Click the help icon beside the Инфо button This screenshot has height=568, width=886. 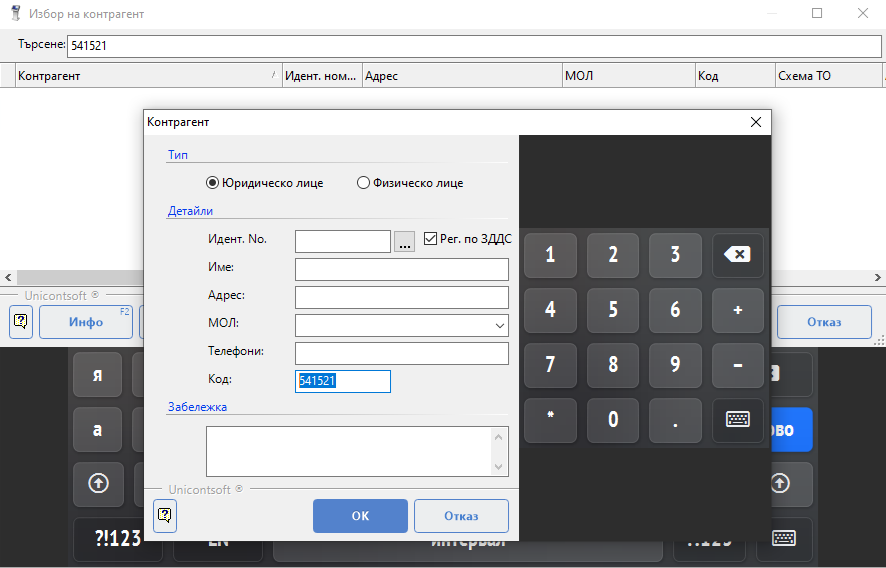(x=22, y=322)
